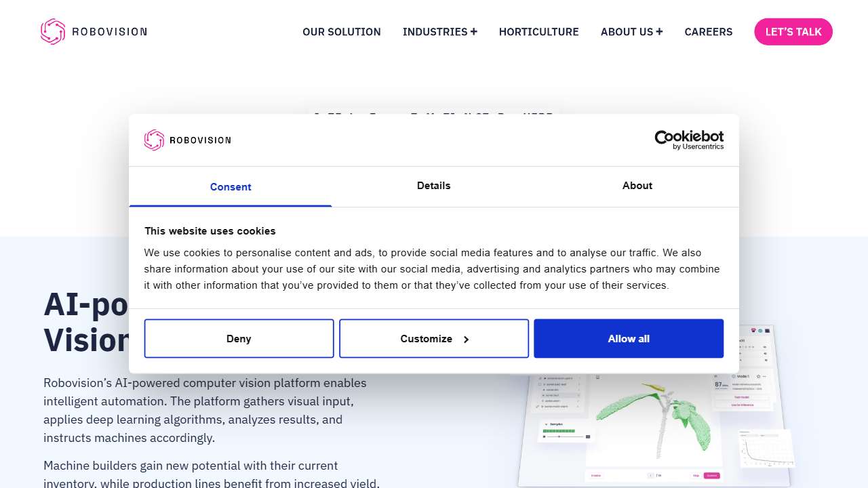Select the Consent tab
This screenshot has height=488, width=868.
click(x=231, y=187)
